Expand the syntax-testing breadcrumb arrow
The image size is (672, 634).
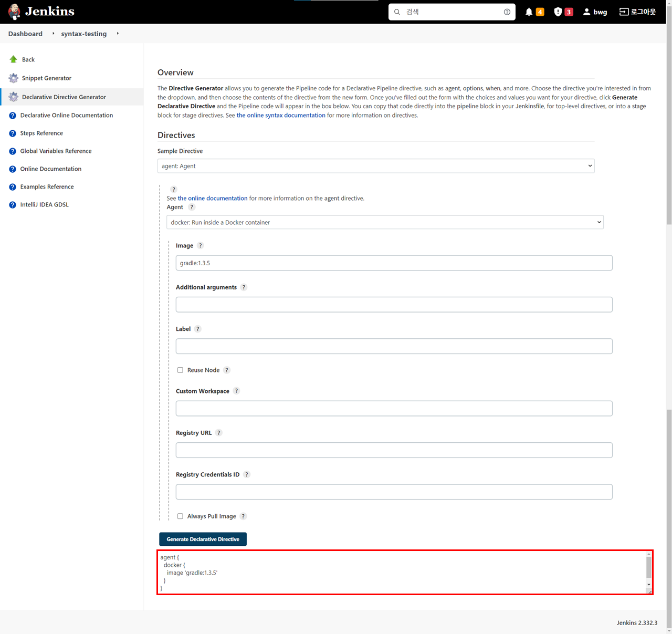118,34
